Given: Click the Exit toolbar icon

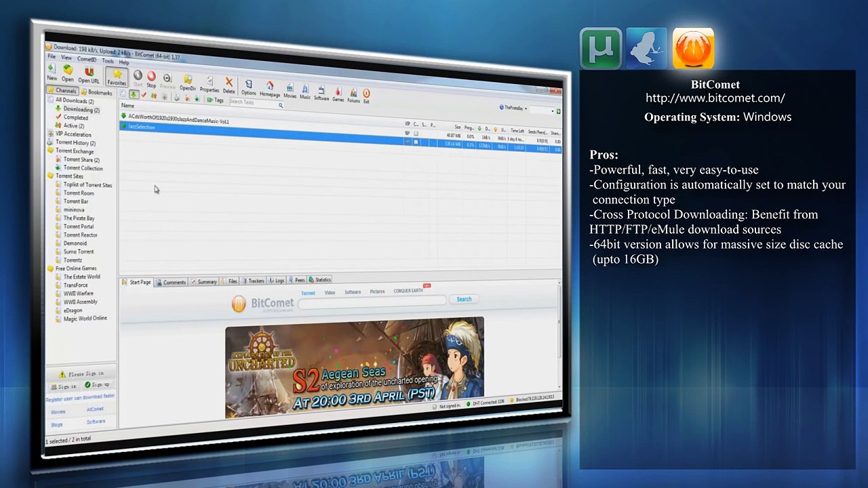Looking at the screenshot, I should click(x=366, y=95).
